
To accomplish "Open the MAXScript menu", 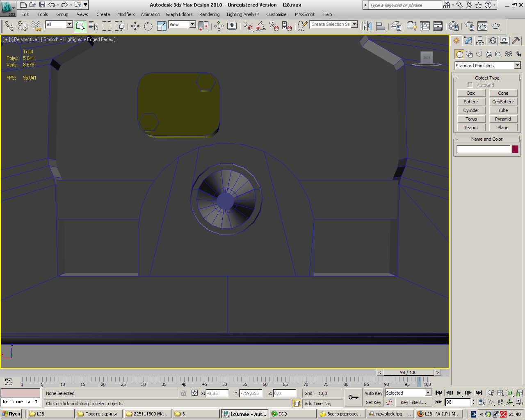I will (x=304, y=14).
